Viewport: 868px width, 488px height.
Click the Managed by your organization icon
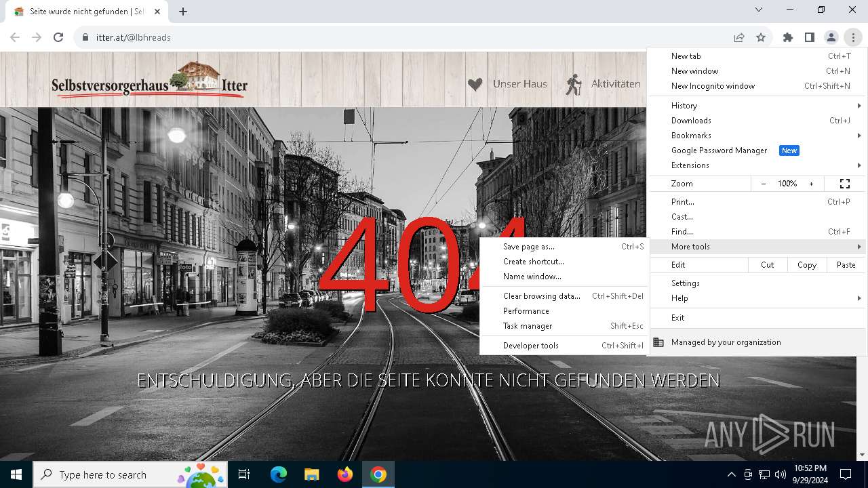pyautogui.click(x=658, y=342)
